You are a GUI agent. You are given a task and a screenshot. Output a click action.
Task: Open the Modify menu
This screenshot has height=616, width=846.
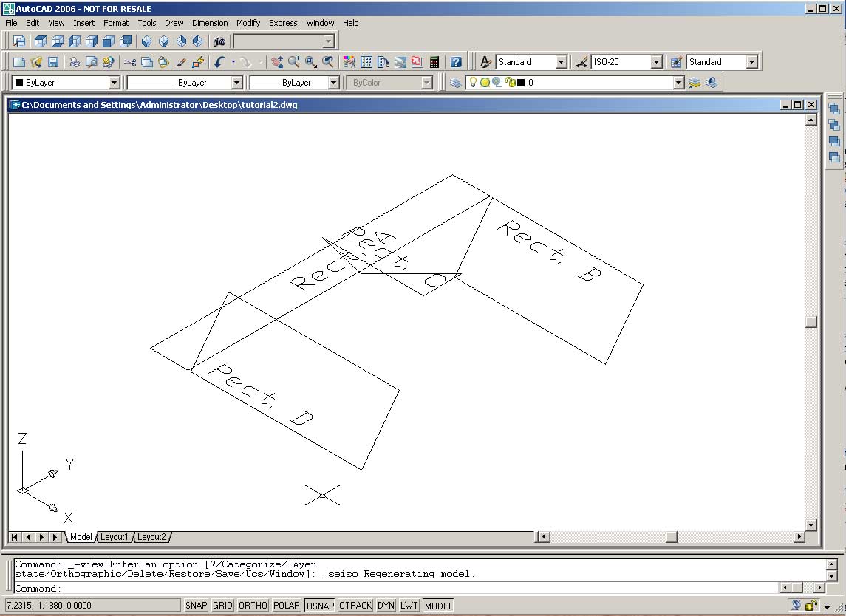(248, 23)
